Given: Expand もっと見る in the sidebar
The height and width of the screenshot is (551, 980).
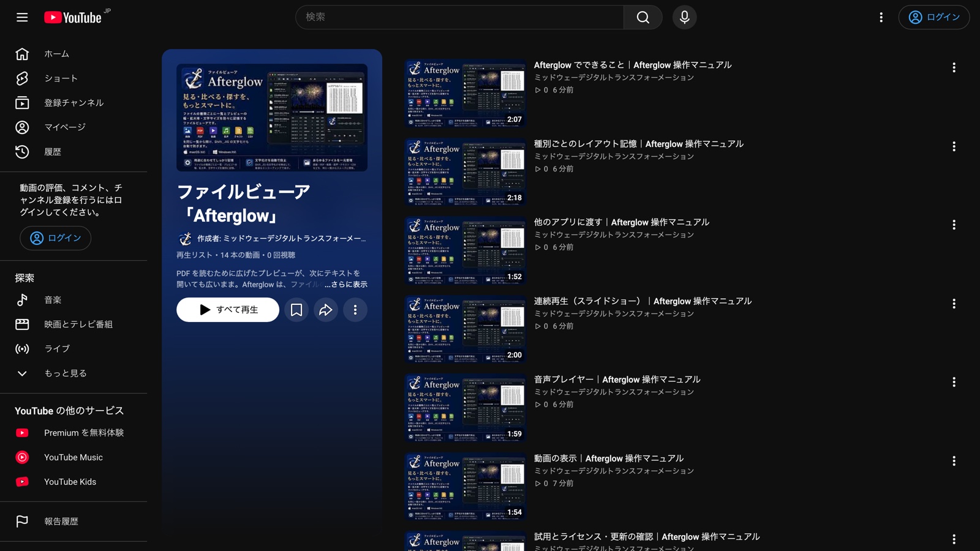Looking at the screenshot, I should pyautogui.click(x=73, y=373).
